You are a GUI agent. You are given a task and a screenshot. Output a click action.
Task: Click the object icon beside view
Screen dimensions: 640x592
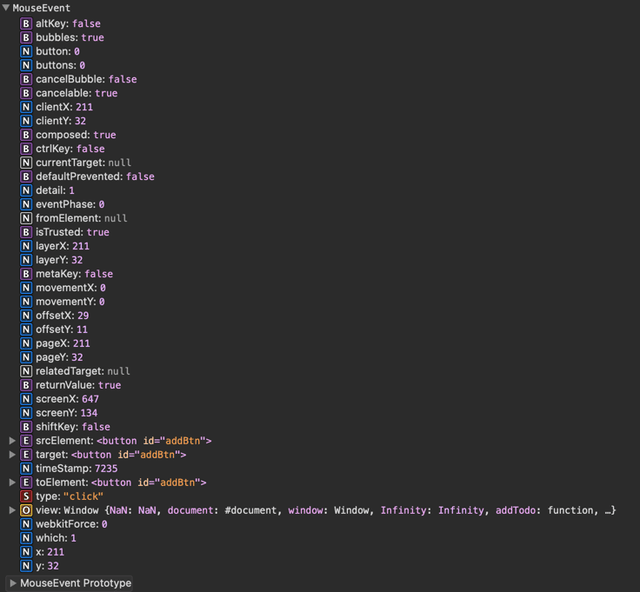tap(26, 511)
